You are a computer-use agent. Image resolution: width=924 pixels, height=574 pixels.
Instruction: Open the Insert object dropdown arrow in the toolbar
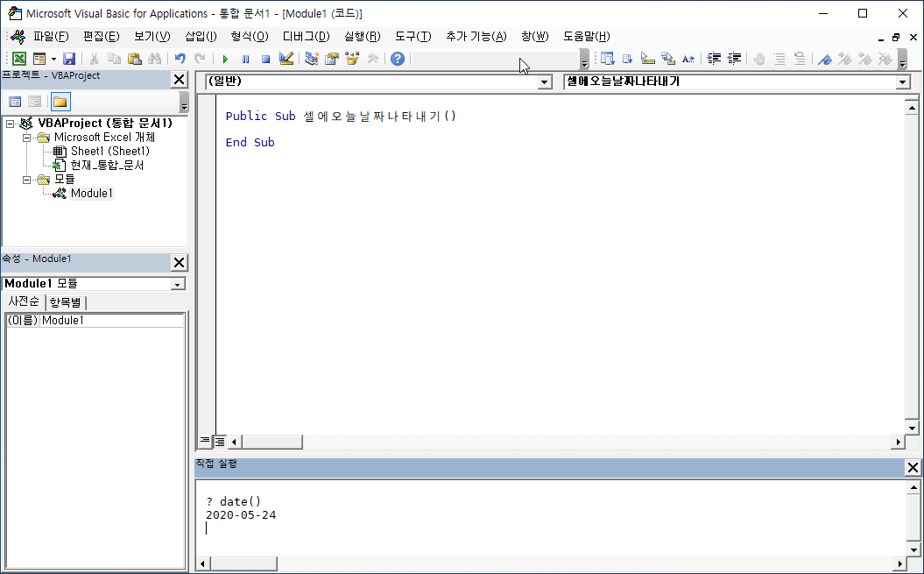point(53,59)
